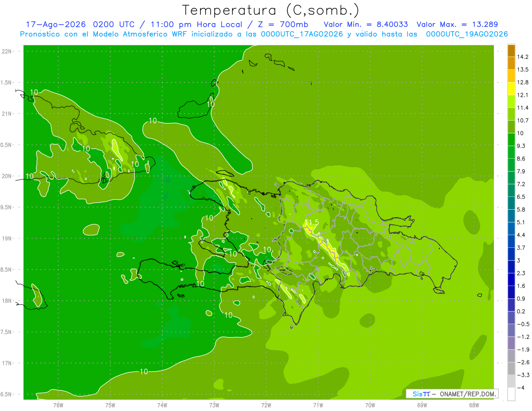Click the legend value "2.3"
This screenshot has width=532, height=411.
[521, 273]
